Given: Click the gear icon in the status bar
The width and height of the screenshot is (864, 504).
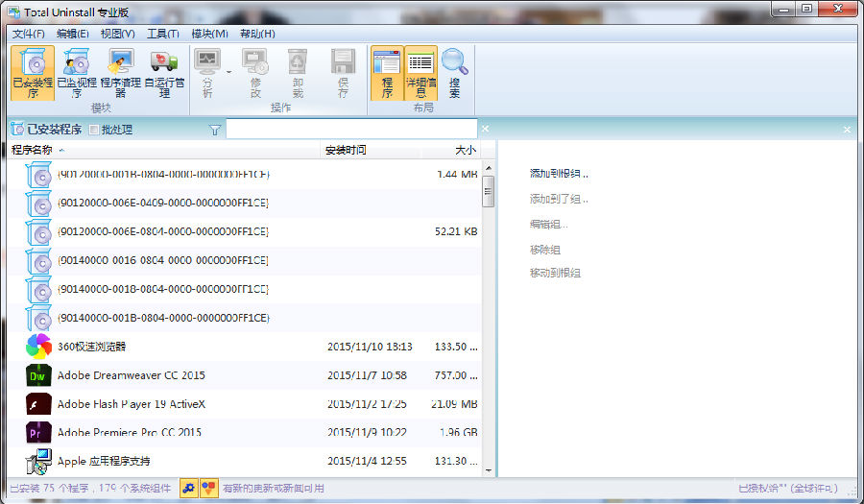Looking at the screenshot, I should pyautogui.click(x=188, y=489).
